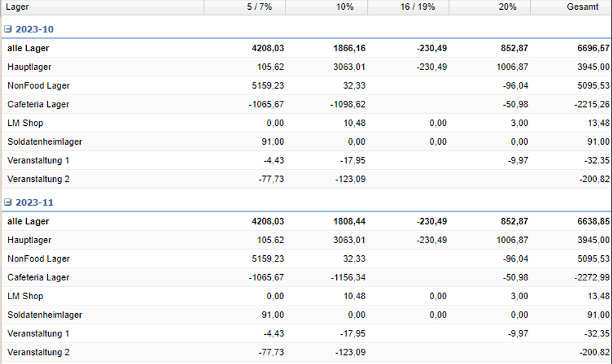
Task: Select Veranstaltung 2 row in the 2023-11 group
Action: point(38,352)
